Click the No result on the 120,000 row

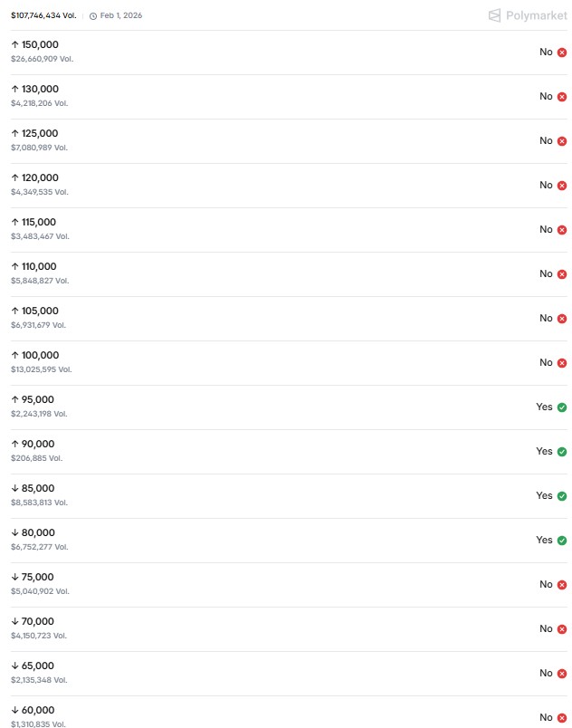pyautogui.click(x=546, y=185)
